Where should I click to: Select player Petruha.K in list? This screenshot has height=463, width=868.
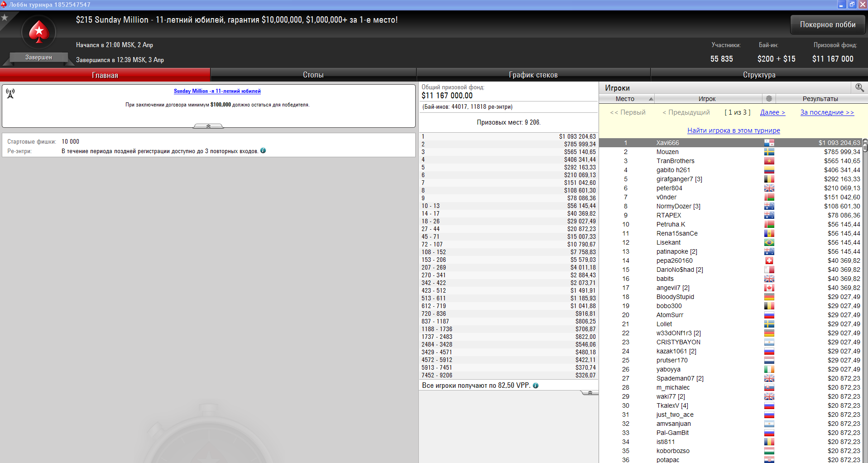(730, 224)
